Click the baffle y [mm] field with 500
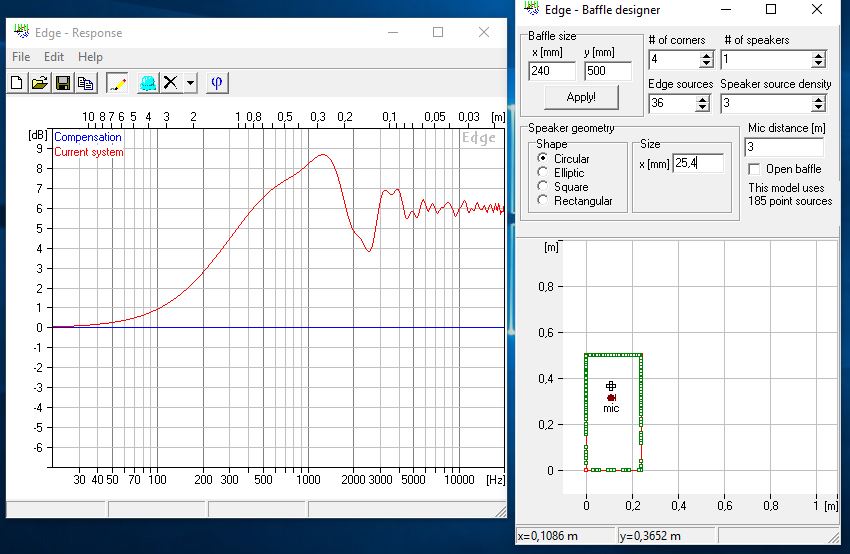 pyautogui.click(x=608, y=71)
